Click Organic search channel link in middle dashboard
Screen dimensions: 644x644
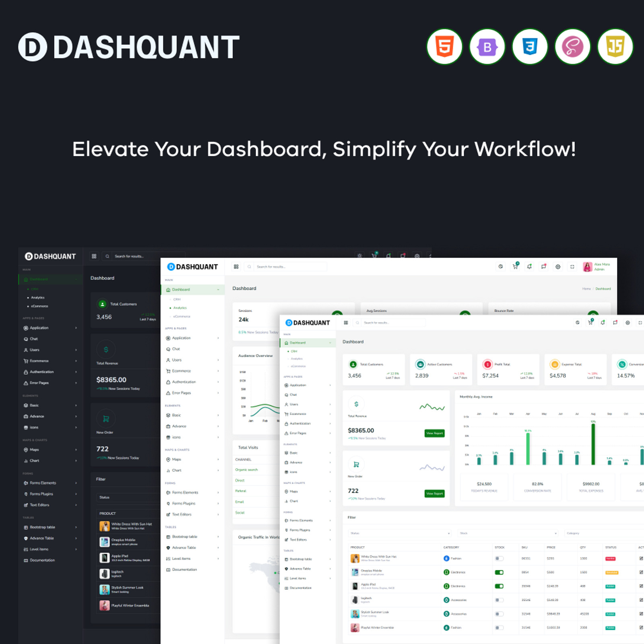246,470
